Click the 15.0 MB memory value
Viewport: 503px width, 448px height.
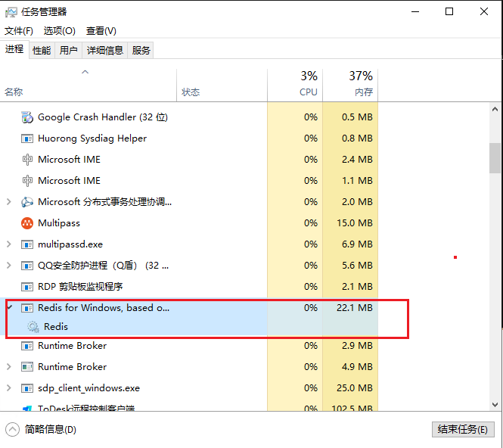pyautogui.click(x=355, y=223)
